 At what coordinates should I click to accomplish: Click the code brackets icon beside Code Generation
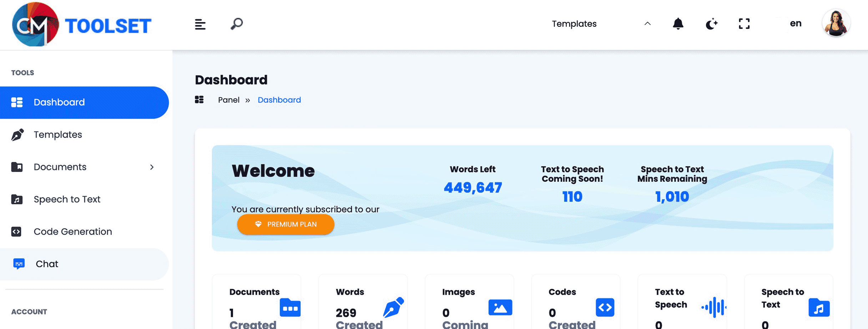(x=16, y=232)
